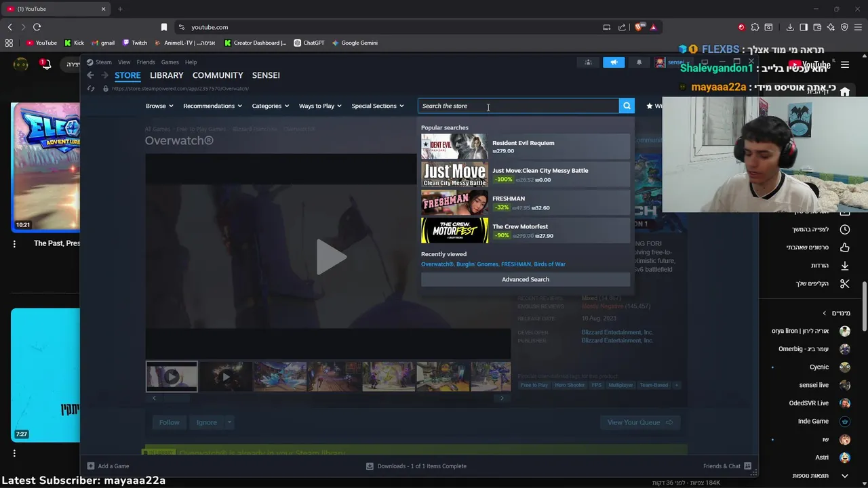Viewport: 868px width, 488px height.
Task: Open the SENSEI profile tab
Action: pos(266,75)
